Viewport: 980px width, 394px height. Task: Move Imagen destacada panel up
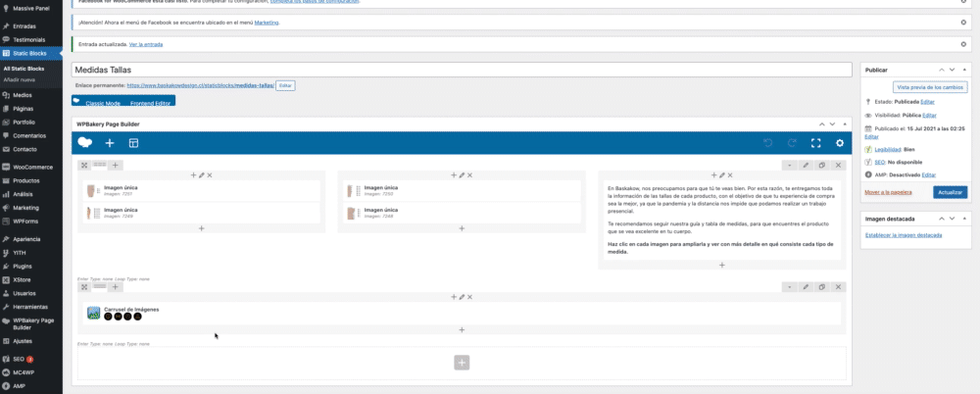pyautogui.click(x=941, y=219)
